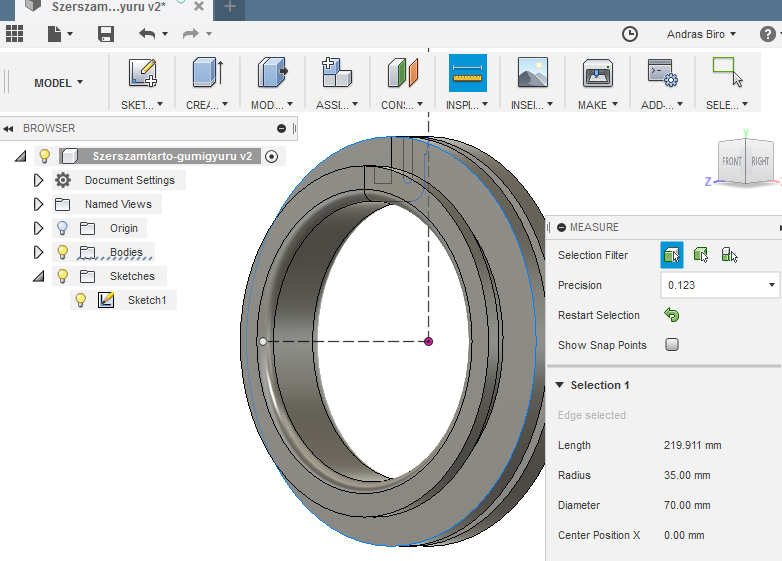Click the Save button in toolbar
This screenshot has height=561, width=782.
tap(105, 34)
